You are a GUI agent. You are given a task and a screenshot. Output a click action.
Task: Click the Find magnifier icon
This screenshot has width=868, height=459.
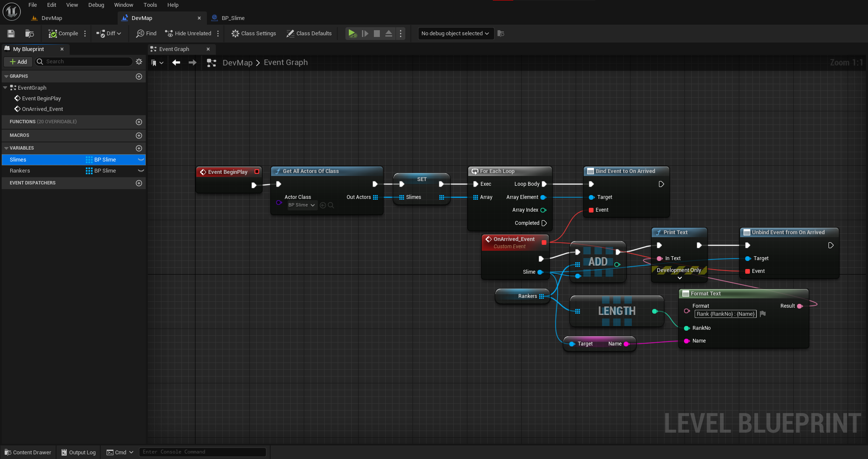(140, 34)
